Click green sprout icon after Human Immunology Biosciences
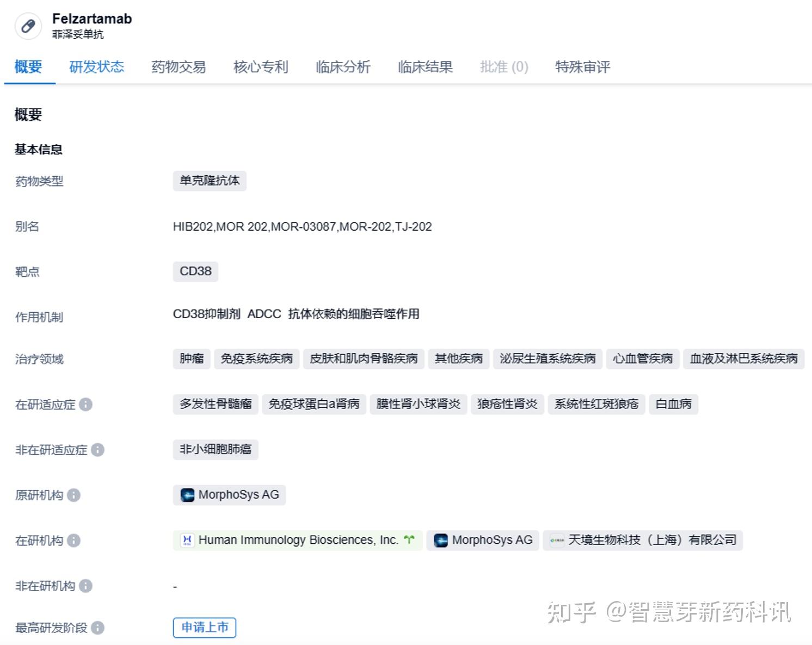The width and height of the screenshot is (812, 645). 409,539
